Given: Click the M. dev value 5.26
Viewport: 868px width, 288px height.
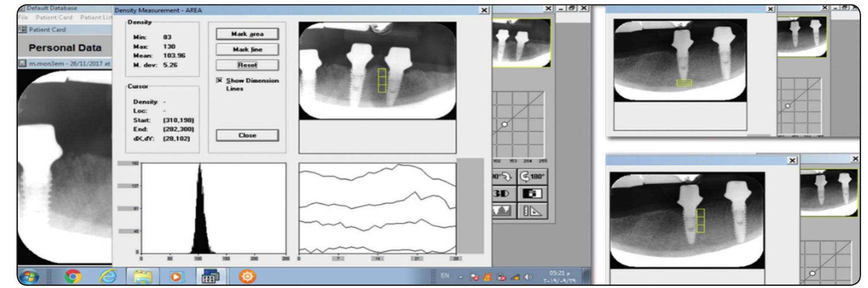Looking at the screenshot, I should 170,65.
